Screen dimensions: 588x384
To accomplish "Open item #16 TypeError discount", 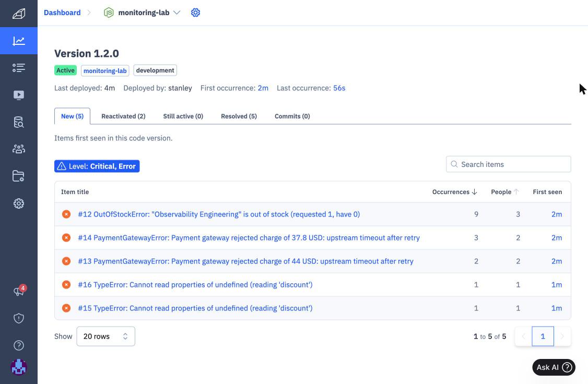I will tap(195, 285).
